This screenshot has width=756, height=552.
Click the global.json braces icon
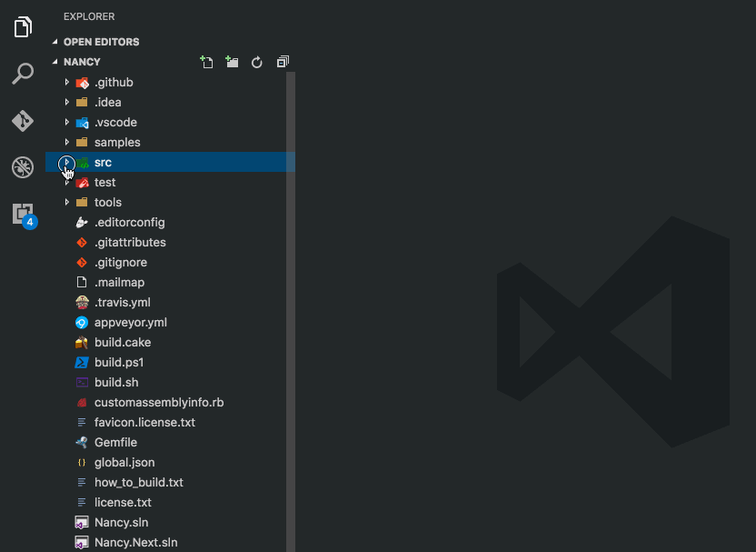(82, 462)
